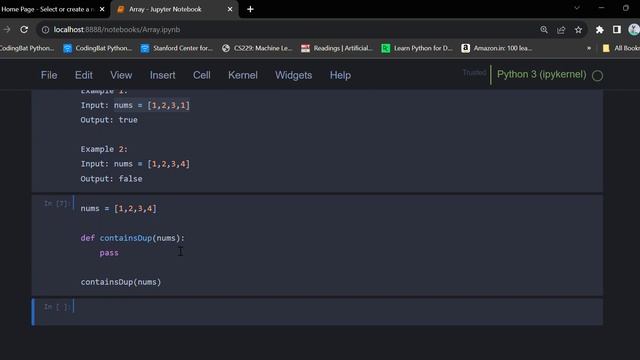The width and height of the screenshot is (640, 360).
Task: Click the 'nums = [1,2,3,4]' code line
Action: point(118,209)
